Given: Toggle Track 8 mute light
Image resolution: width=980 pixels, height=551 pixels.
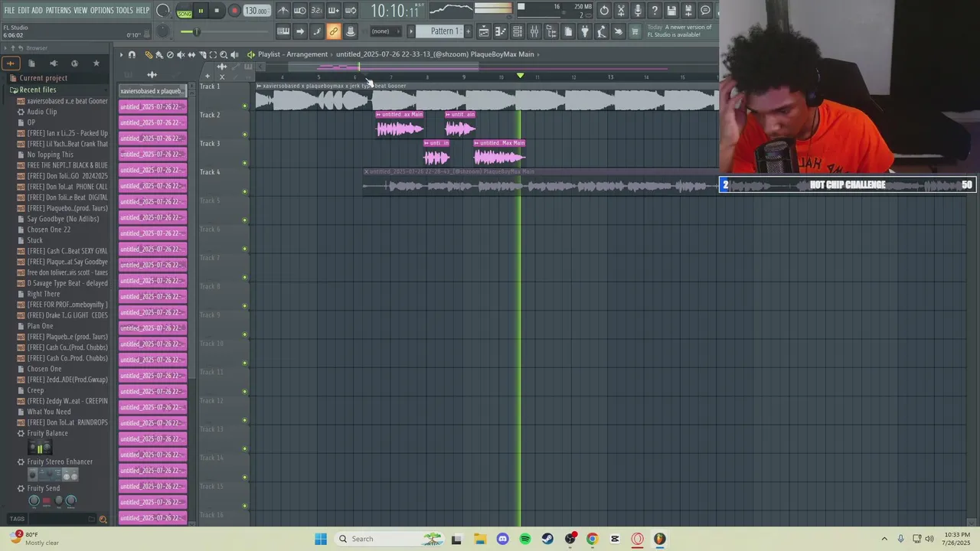Looking at the screenshot, I should pyautogui.click(x=245, y=306).
